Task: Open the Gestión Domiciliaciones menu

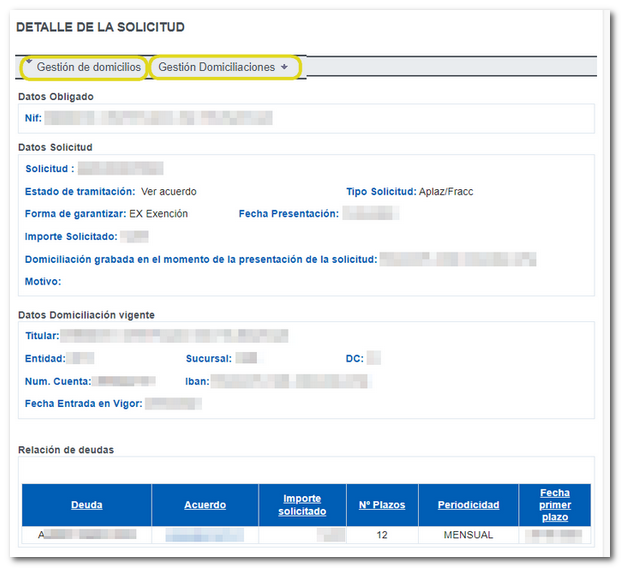Action: [216, 67]
